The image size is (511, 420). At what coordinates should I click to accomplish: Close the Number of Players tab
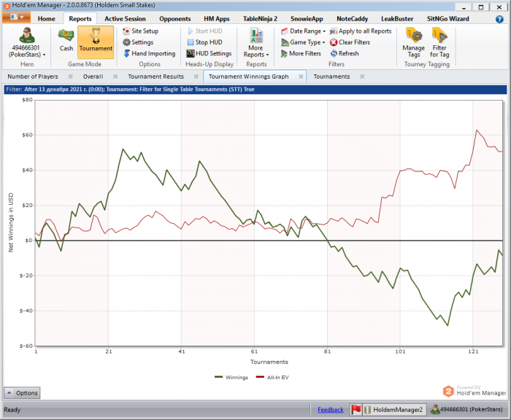pyautogui.click(x=70, y=76)
